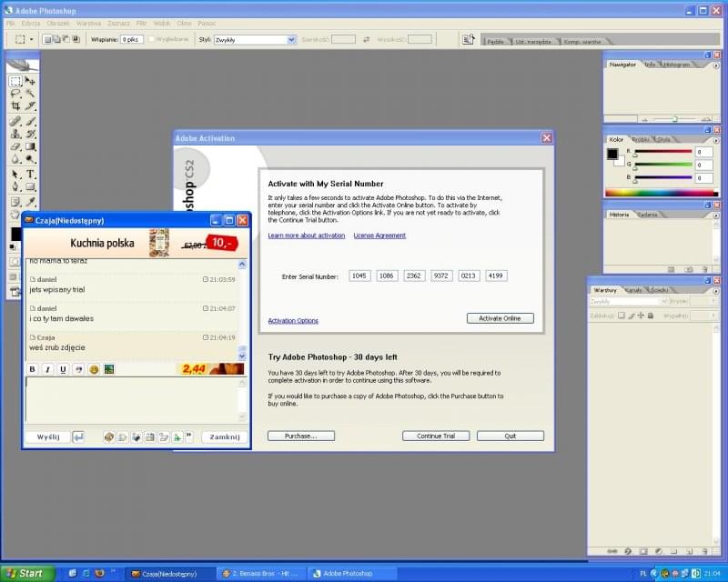Select the Dodge tool
Image resolution: width=728 pixels, height=582 pixels.
point(30,159)
